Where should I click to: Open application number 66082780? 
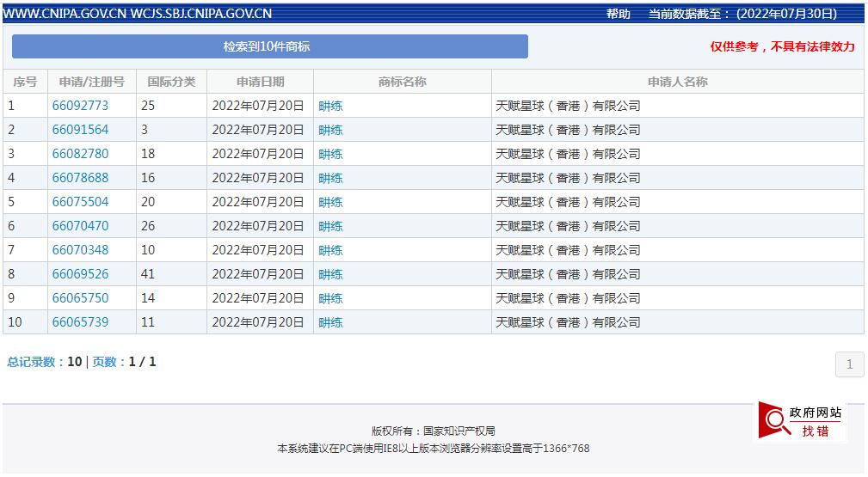(80, 154)
